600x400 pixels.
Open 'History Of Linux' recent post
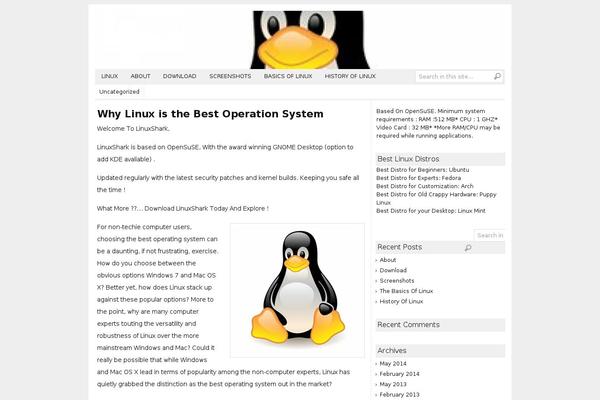coord(401,301)
